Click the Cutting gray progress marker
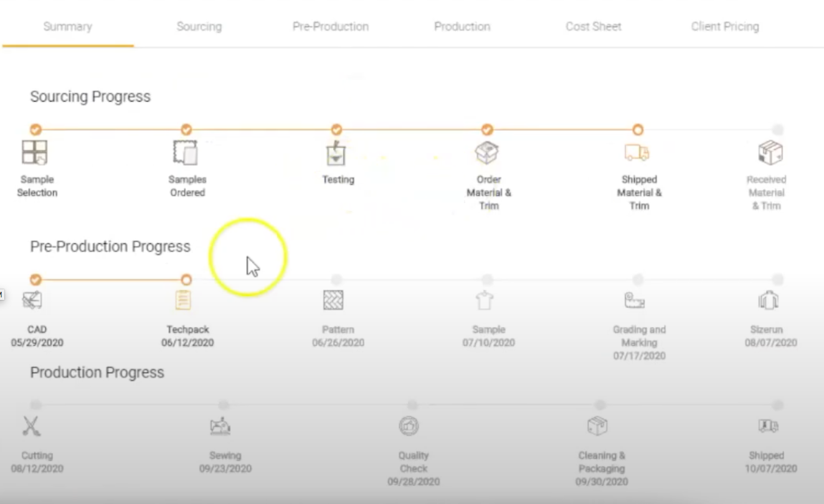This screenshot has height=504, width=824. [x=36, y=405]
